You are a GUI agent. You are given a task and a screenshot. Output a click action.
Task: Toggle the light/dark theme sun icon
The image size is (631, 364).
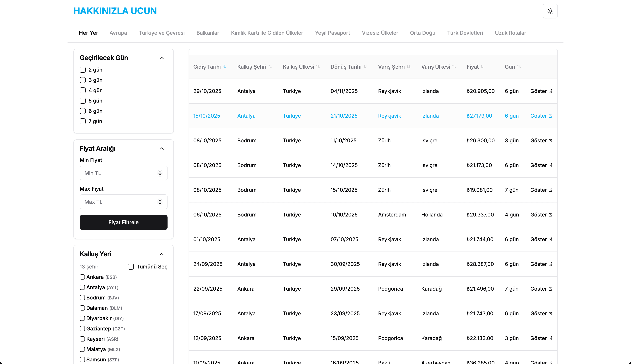pyautogui.click(x=550, y=11)
